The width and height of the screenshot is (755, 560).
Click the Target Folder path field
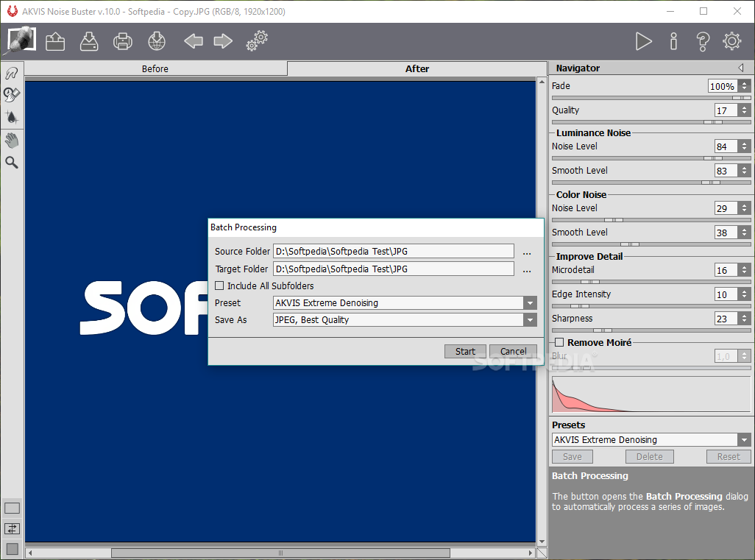click(394, 269)
